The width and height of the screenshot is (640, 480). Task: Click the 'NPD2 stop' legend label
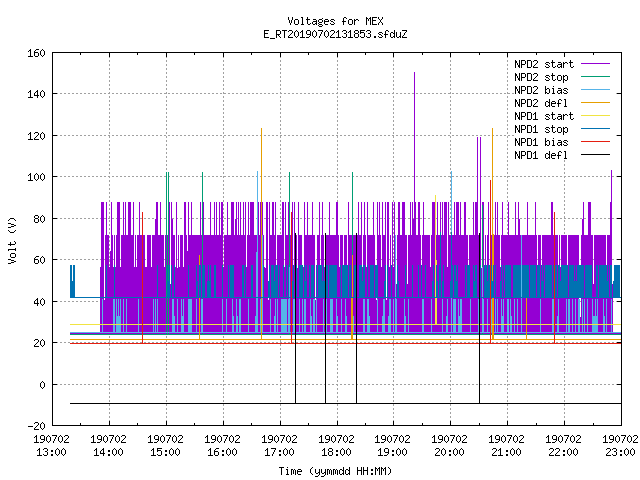click(541, 77)
